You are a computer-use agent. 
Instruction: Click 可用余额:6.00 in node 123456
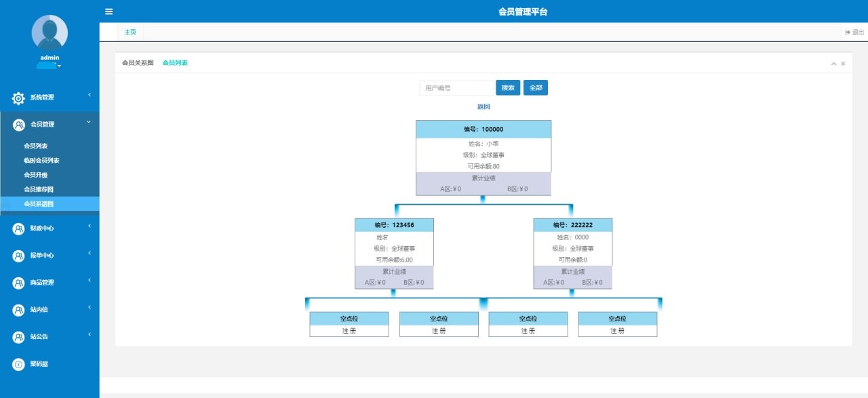[x=394, y=260]
